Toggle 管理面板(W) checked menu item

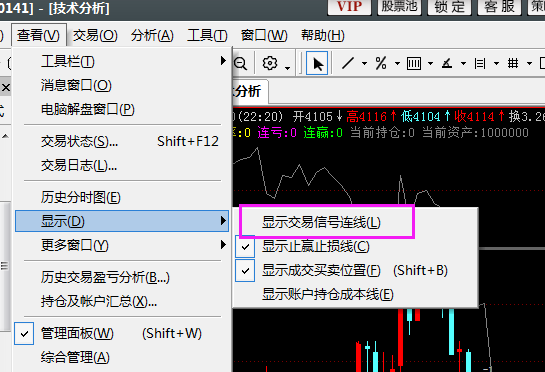coord(122,333)
